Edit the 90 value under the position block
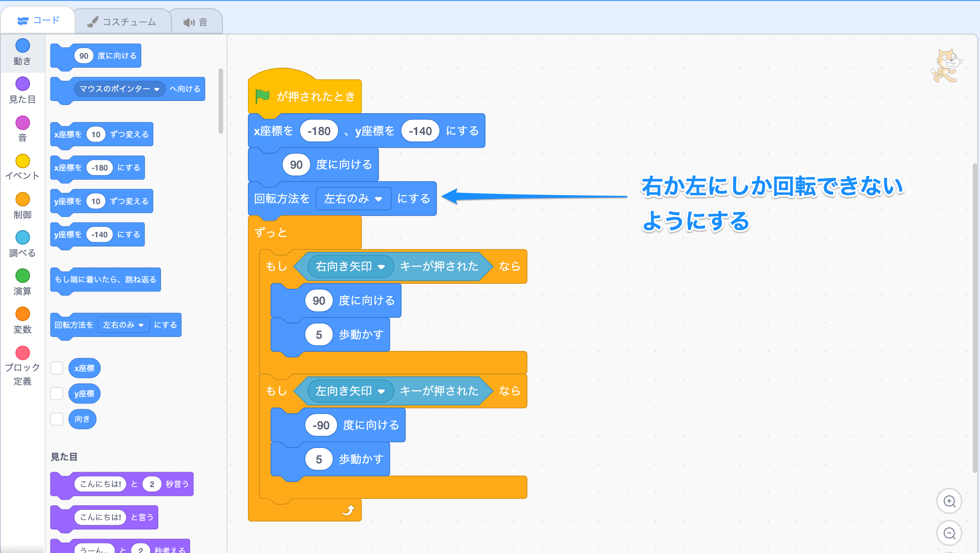Screen dimensions: 980x553 296,165
